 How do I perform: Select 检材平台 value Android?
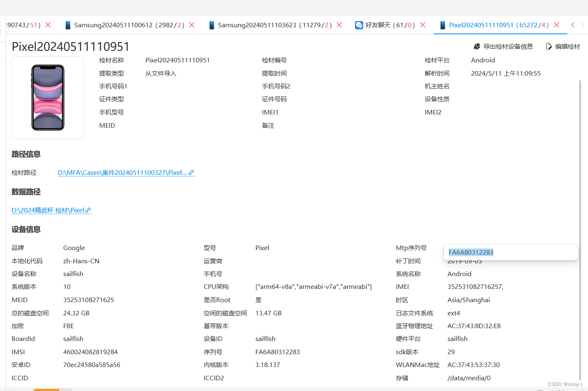tap(483, 60)
